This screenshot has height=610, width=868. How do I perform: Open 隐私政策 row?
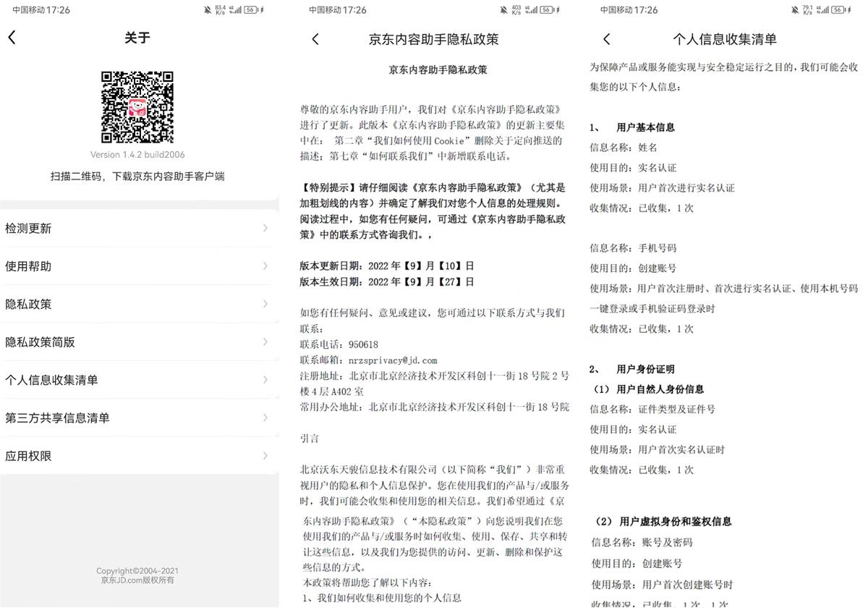coord(139,304)
